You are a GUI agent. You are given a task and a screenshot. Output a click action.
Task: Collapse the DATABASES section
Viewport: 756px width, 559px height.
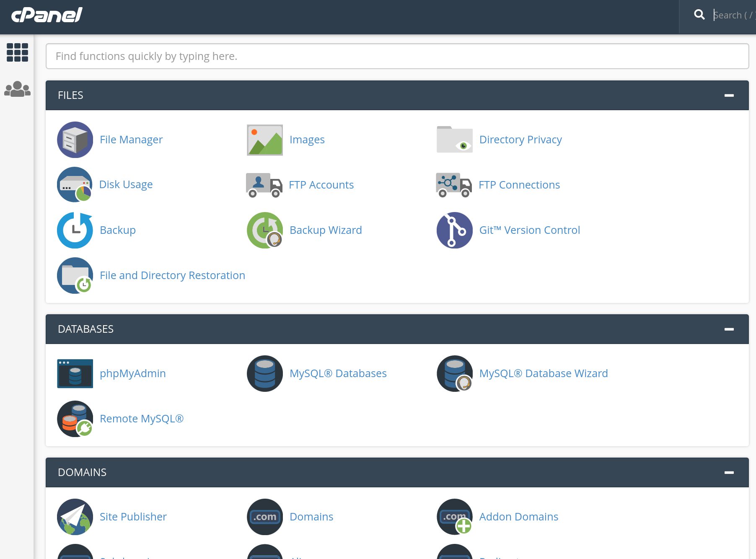[729, 329]
